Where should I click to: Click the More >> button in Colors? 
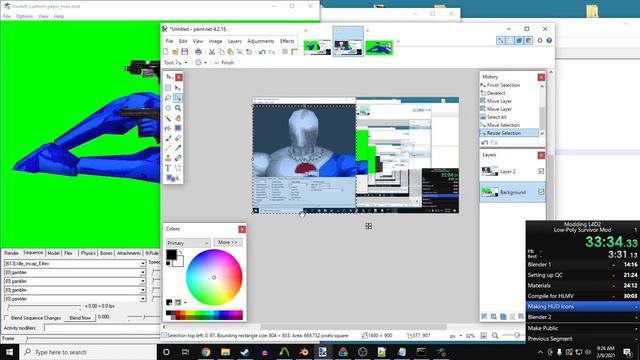pyautogui.click(x=228, y=242)
